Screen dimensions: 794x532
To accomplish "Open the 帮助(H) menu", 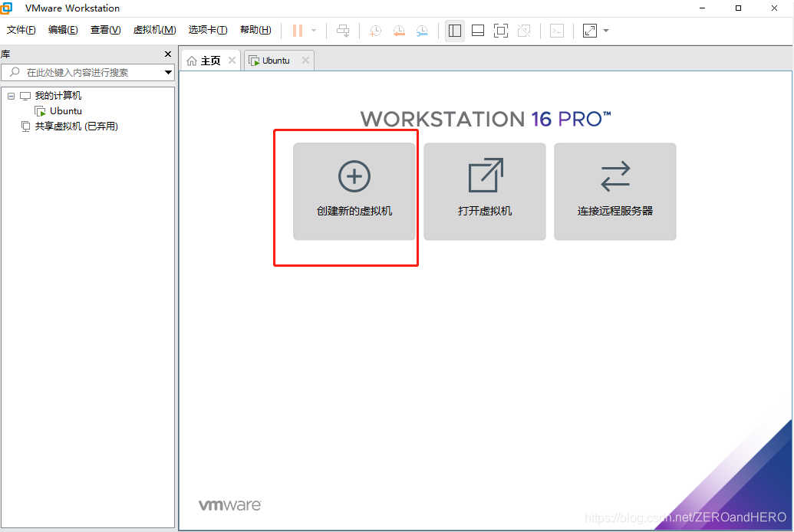I will click(x=255, y=30).
